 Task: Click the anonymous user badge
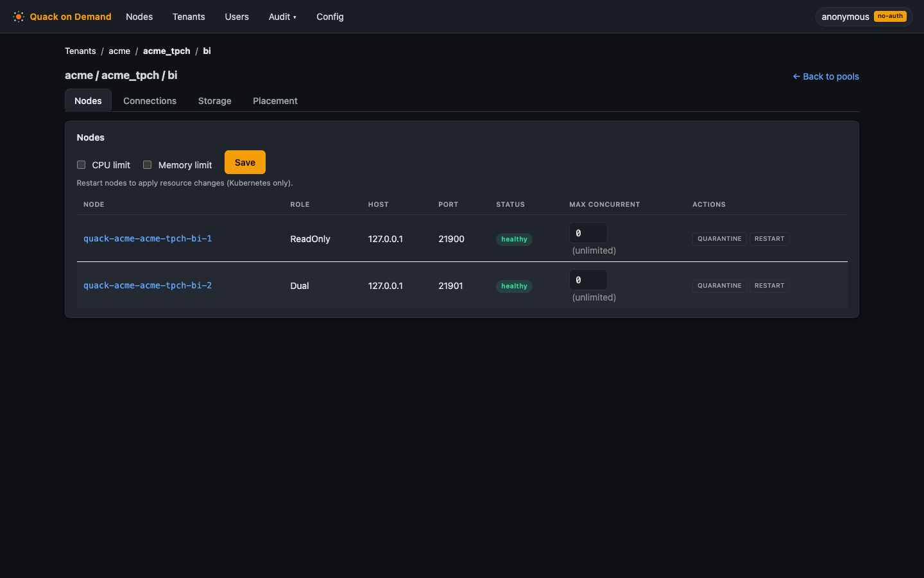[864, 17]
